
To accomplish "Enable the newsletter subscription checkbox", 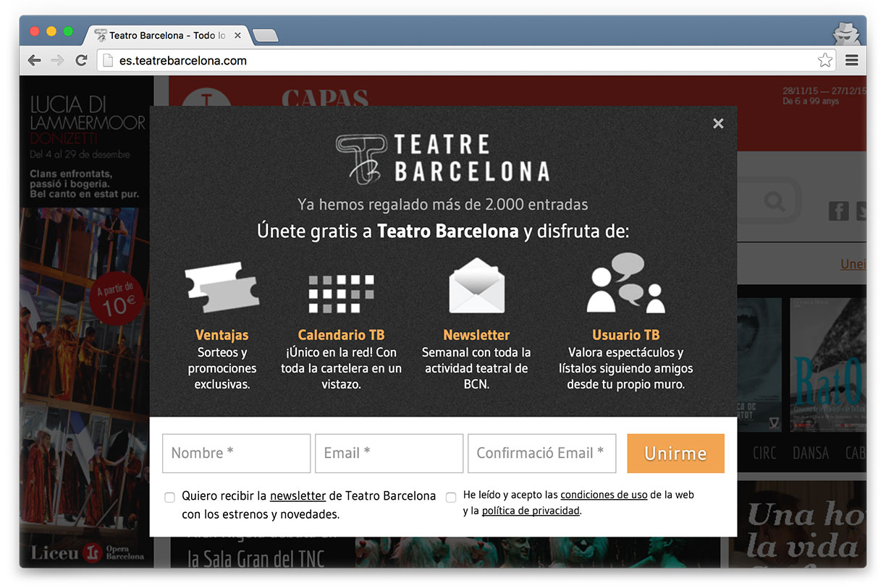I will point(169,498).
